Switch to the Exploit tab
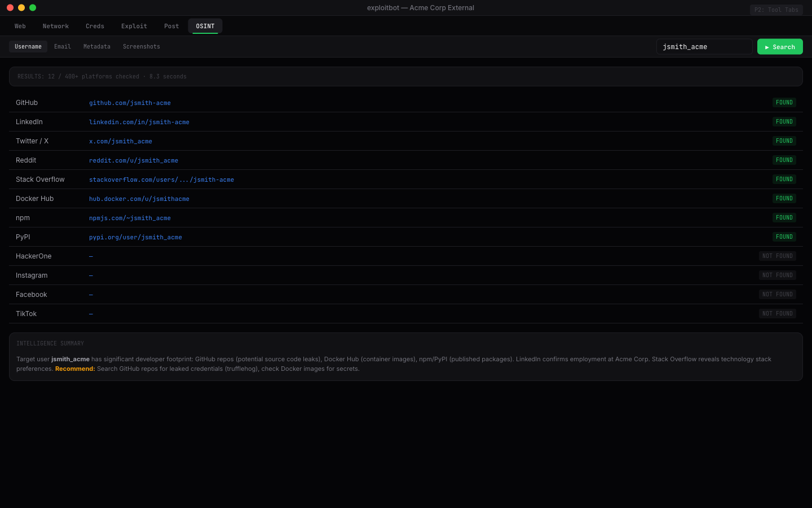 [134, 26]
